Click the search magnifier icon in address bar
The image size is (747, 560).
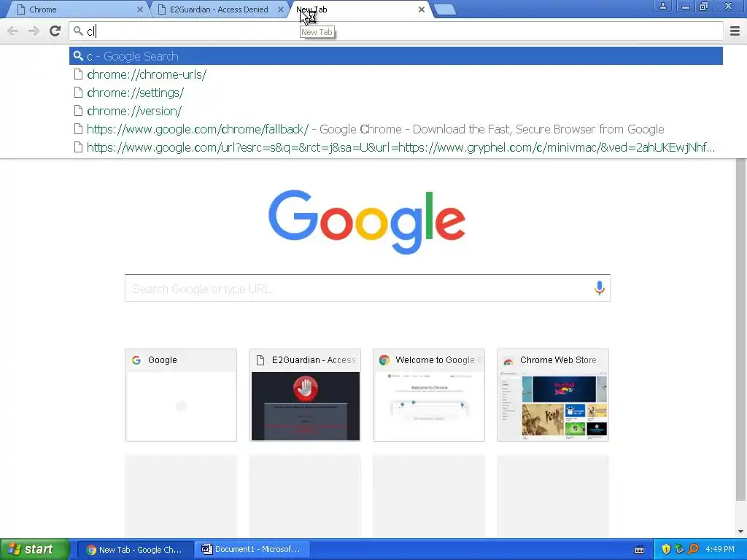[78, 31]
